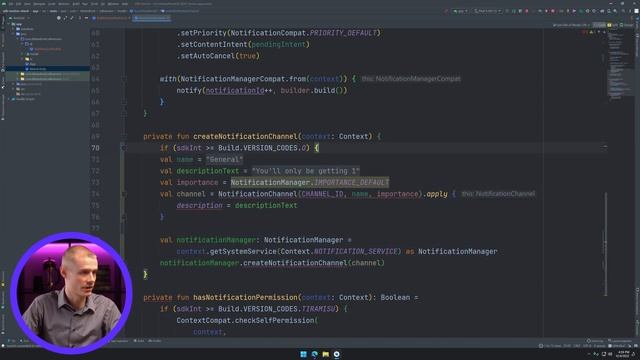Click NotificationManager.IMPORTANCE_DEFAULT in code
Image resolution: width=640 pixels, height=360 pixels.
coord(310,182)
